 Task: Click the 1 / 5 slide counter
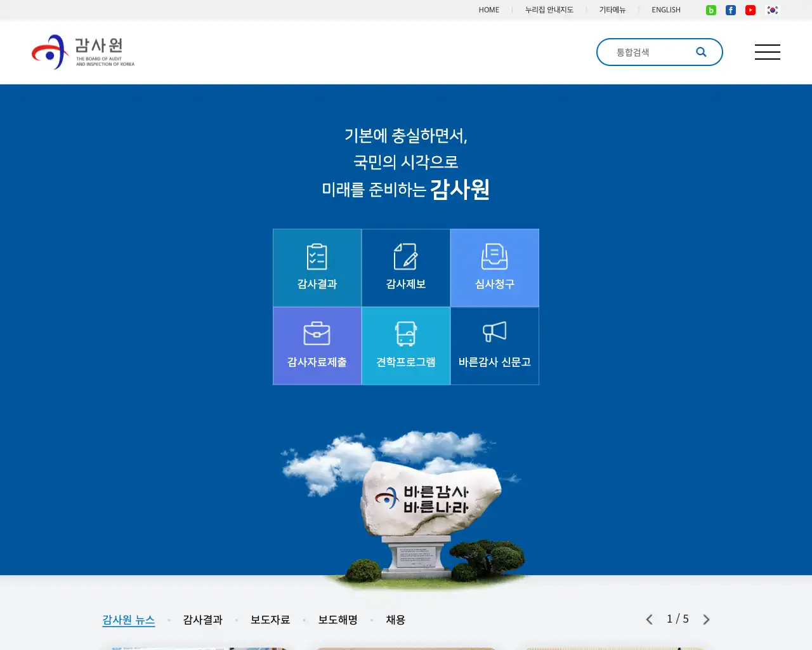[x=678, y=619]
